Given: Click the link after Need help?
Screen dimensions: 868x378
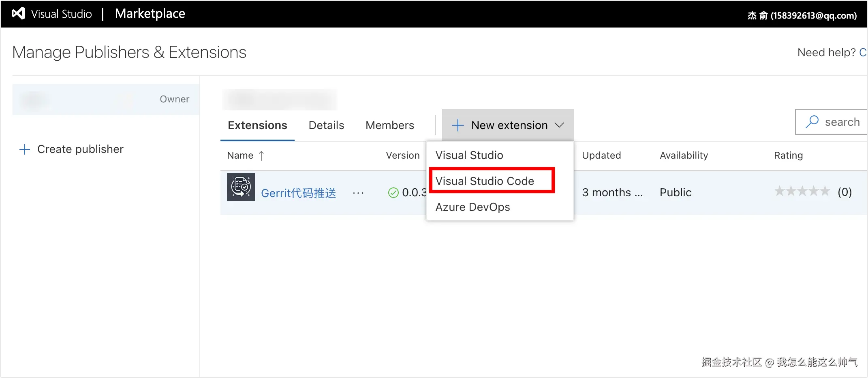Looking at the screenshot, I should (x=863, y=53).
